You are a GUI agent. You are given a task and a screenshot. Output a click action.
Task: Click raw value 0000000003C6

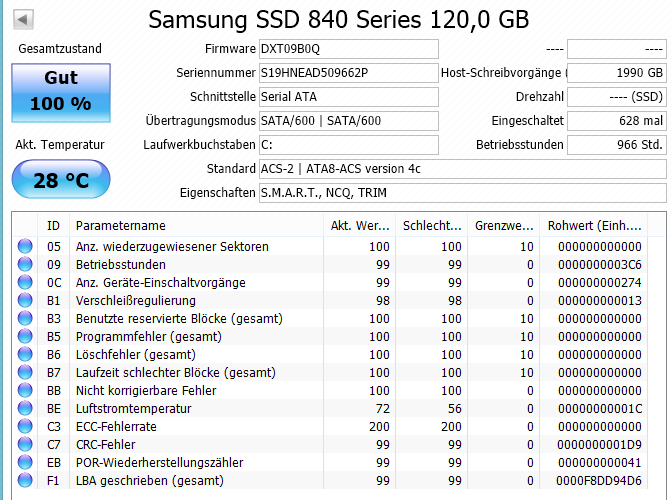(600, 265)
